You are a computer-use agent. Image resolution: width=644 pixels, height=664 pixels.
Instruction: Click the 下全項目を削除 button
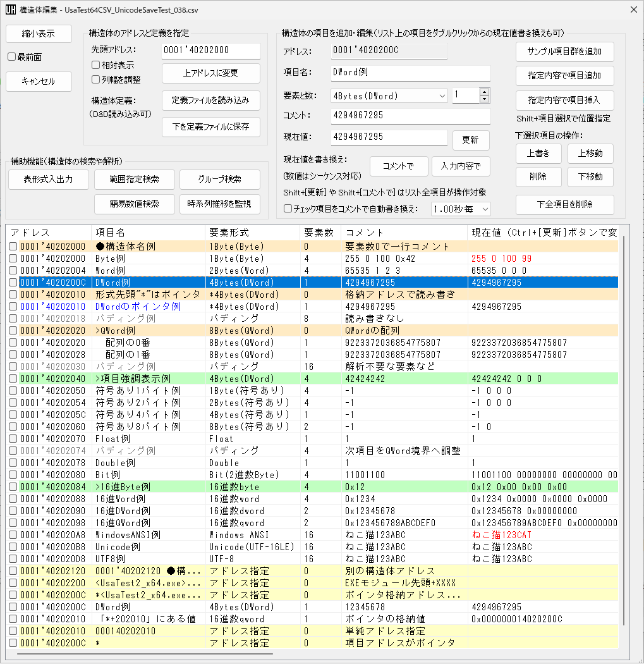point(564,205)
